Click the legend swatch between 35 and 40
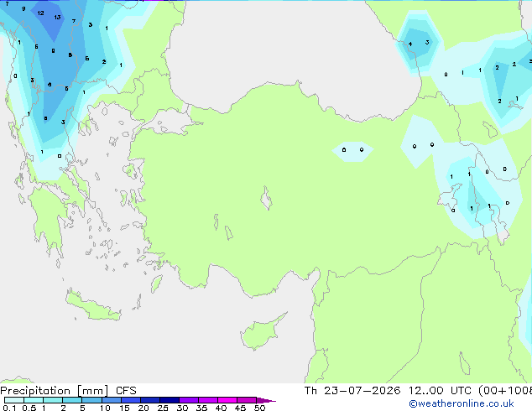 tap(207, 400)
